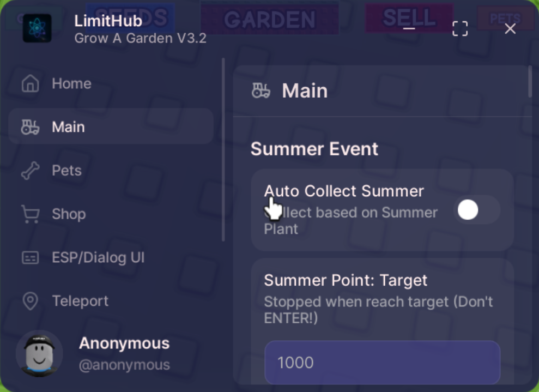Go to the Teleport tab
Image resolution: width=539 pixels, height=392 pixels.
[80, 301]
